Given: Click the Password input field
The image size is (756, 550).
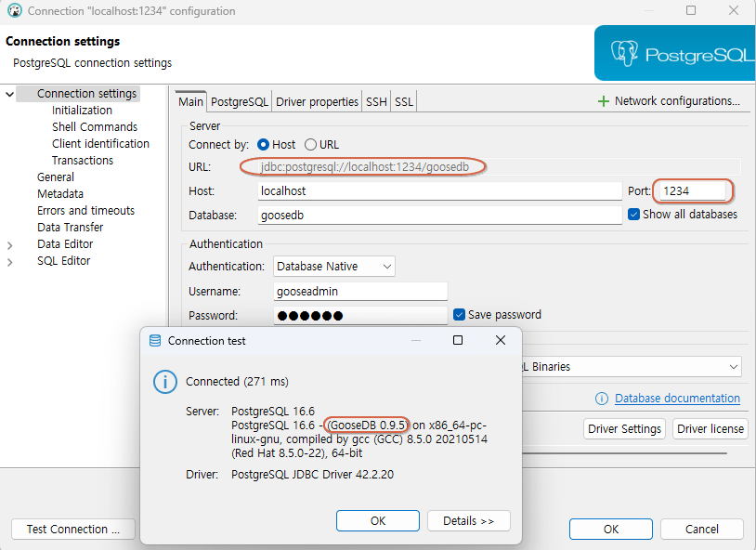Looking at the screenshot, I should pyautogui.click(x=360, y=316).
